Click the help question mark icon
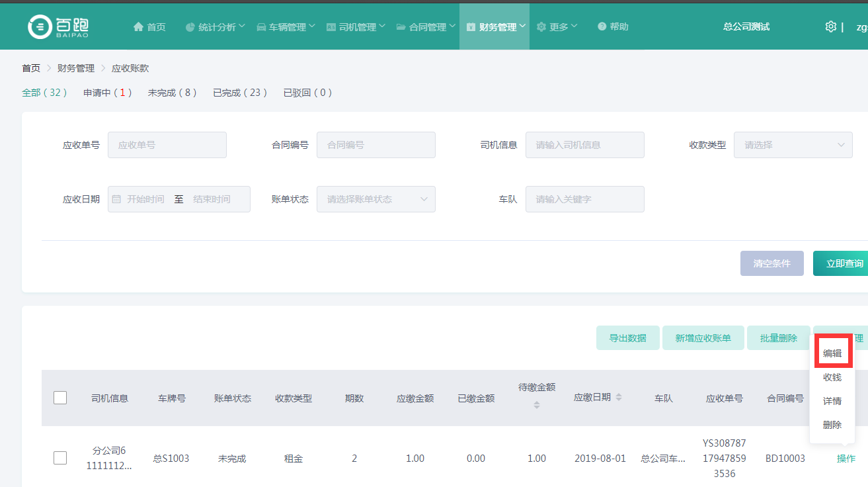 coord(602,27)
